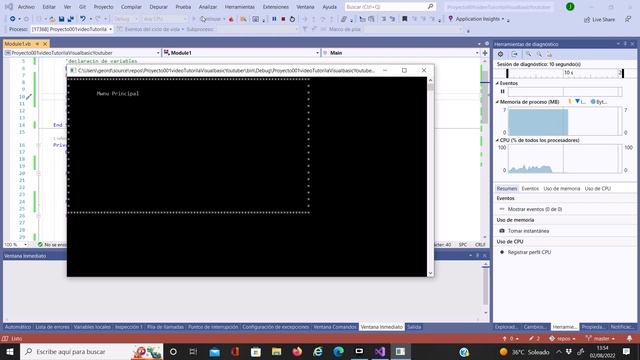Screen dimensions: 640x360
Task: Collapse the CPU graph section
Action: click(497, 140)
